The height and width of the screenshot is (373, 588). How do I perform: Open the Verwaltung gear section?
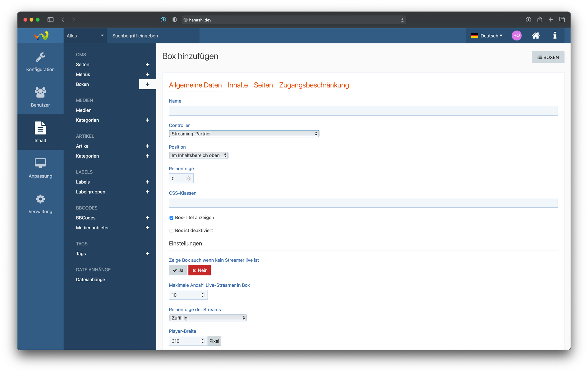(x=40, y=204)
